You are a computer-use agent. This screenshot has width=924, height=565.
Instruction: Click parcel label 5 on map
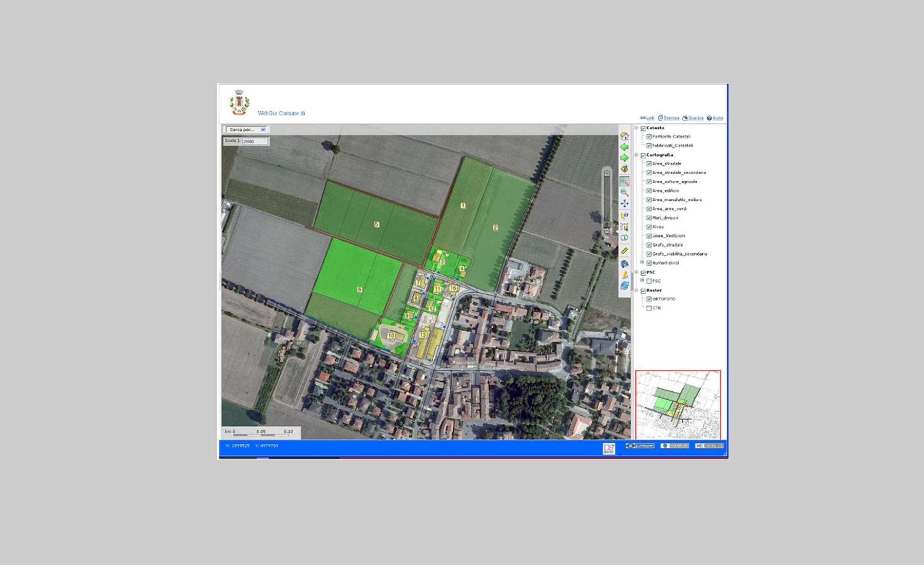tap(377, 224)
